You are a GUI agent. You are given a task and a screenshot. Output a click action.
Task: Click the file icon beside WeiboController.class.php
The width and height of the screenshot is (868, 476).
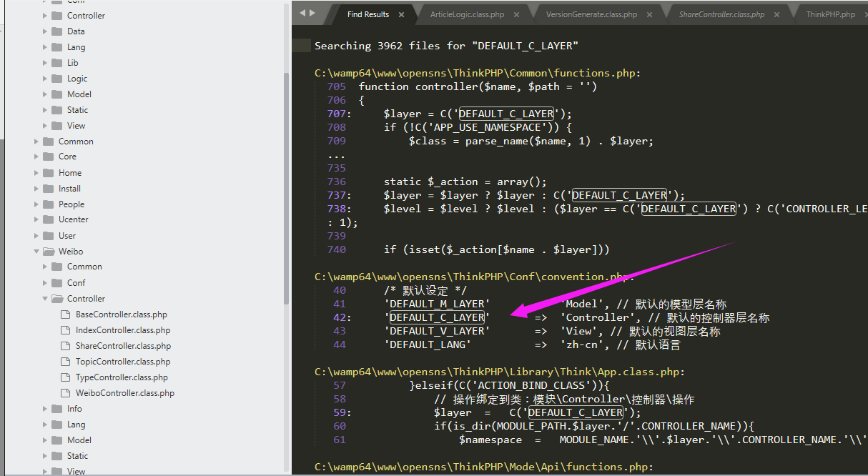[x=64, y=393]
